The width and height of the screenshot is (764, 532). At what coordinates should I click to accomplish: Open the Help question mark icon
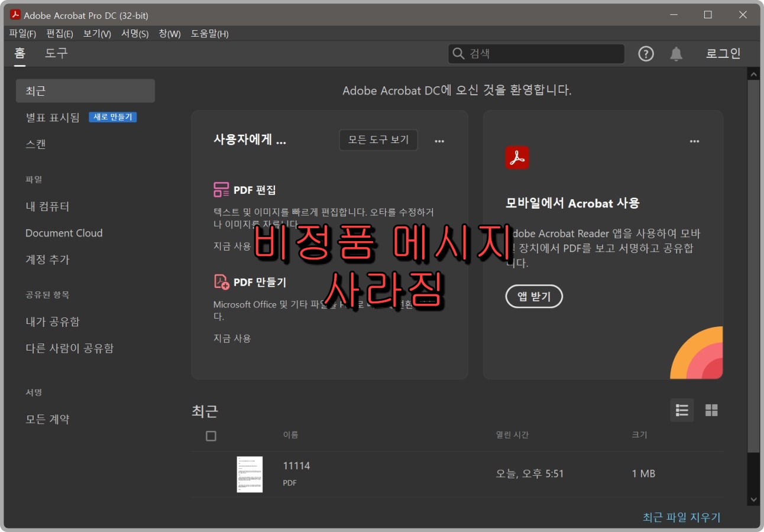click(646, 54)
